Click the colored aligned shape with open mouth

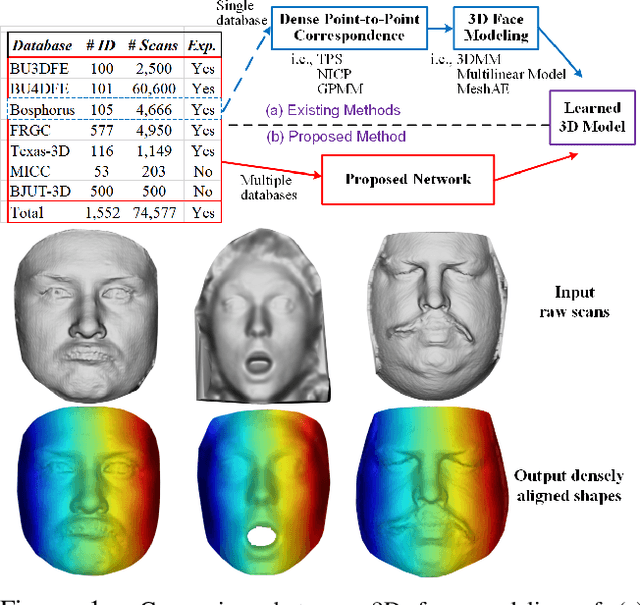point(264,491)
